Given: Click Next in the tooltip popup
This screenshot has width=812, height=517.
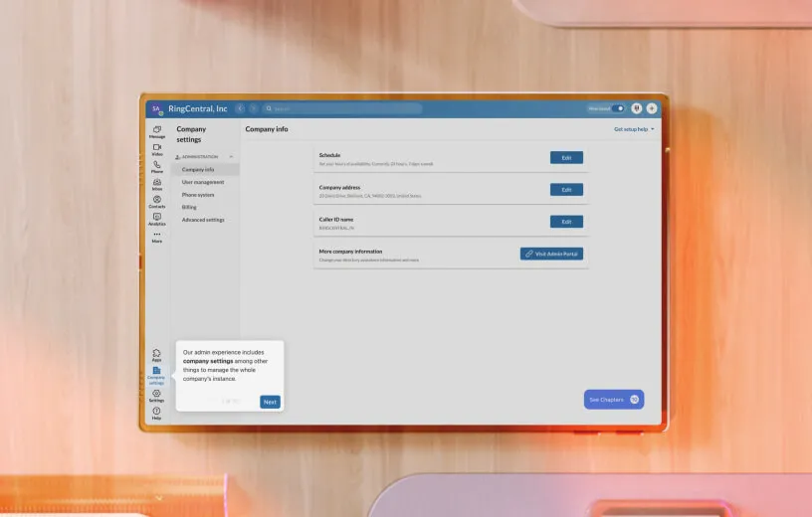Looking at the screenshot, I should coord(270,402).
